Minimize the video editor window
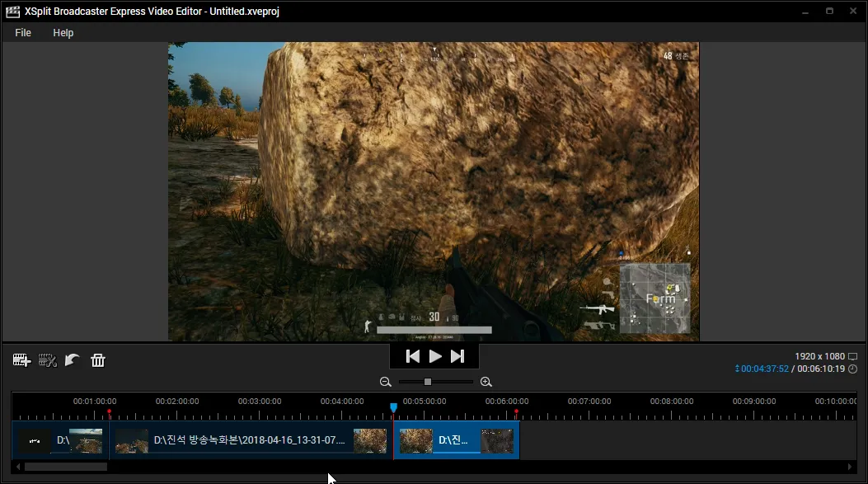The image size is (868, 484). (805, 11)
